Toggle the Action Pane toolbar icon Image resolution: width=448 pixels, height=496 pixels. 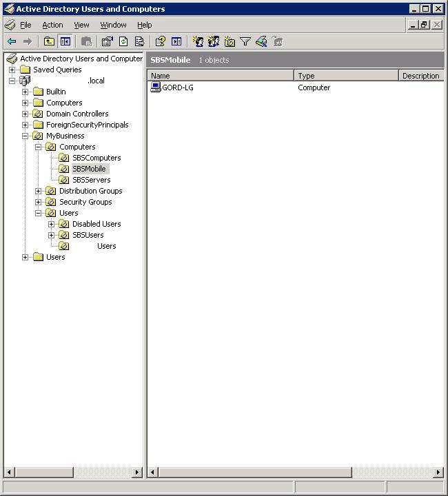tap(176, 41)
